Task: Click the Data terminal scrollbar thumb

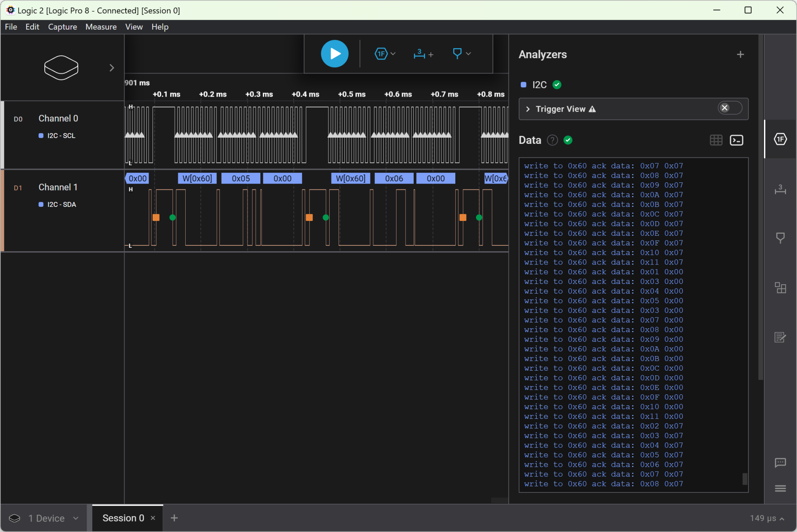Action: 745,479
